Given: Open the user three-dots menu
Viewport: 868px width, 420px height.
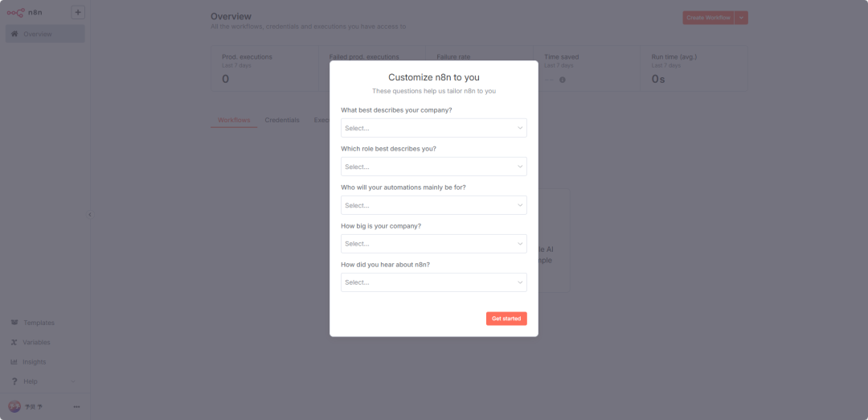Looking at the screenshot, I should click(77, 406).
